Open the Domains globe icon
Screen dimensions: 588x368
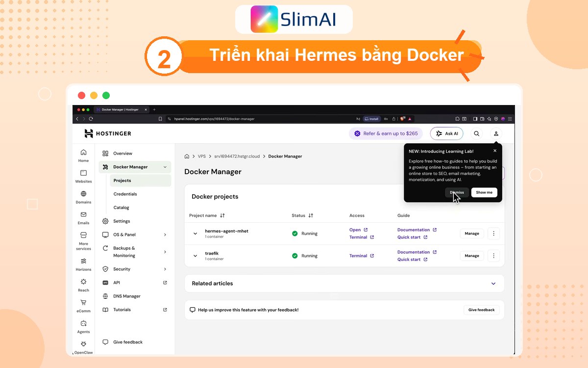83,197
